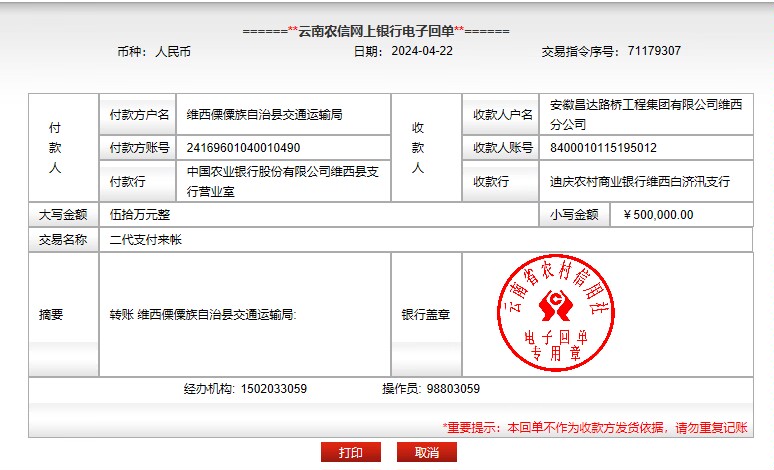Select payee account number 8400010115195012
The image size is (774, 470).
(x=603, y=148)
